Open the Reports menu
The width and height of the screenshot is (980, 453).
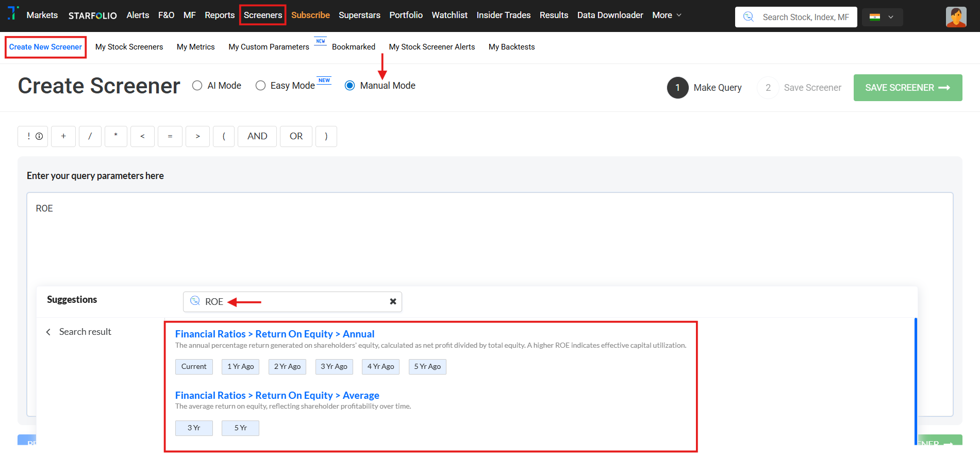click(x=220, y=15)
